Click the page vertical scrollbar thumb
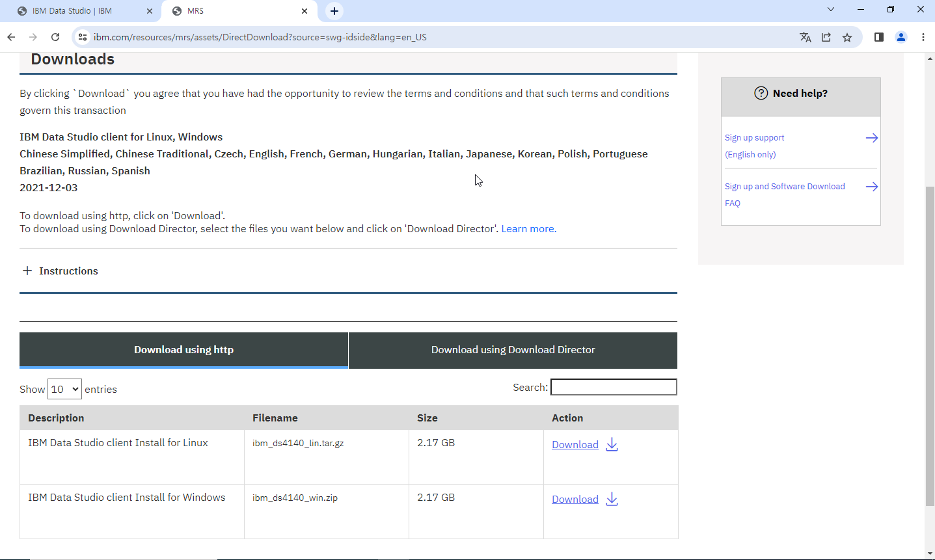The height and width of the screenshot is (560, 935). pos(930,346)
